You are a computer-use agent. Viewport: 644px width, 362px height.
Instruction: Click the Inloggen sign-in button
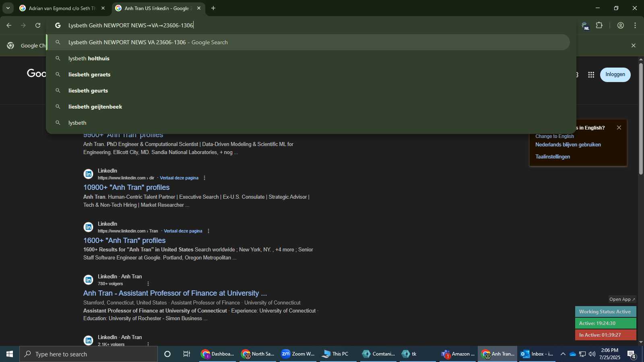click(x=615, y=75)
